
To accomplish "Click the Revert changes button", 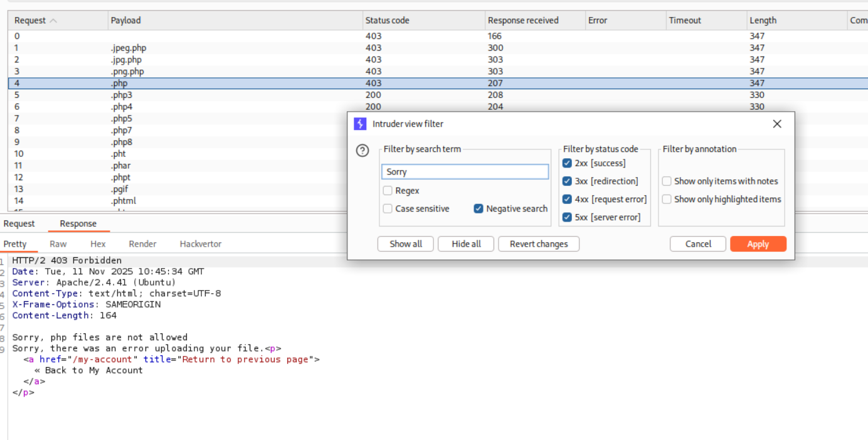I will coord(538,244).
